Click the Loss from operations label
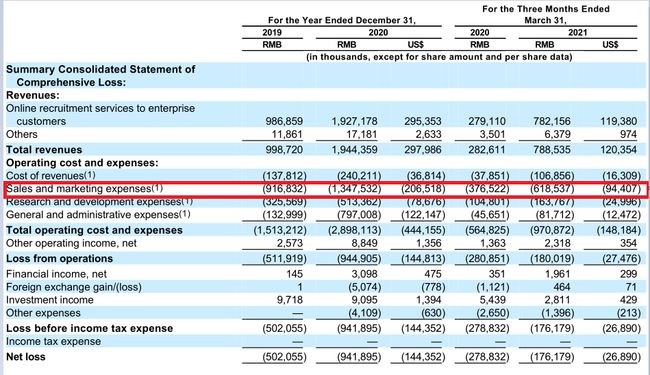 59,259
